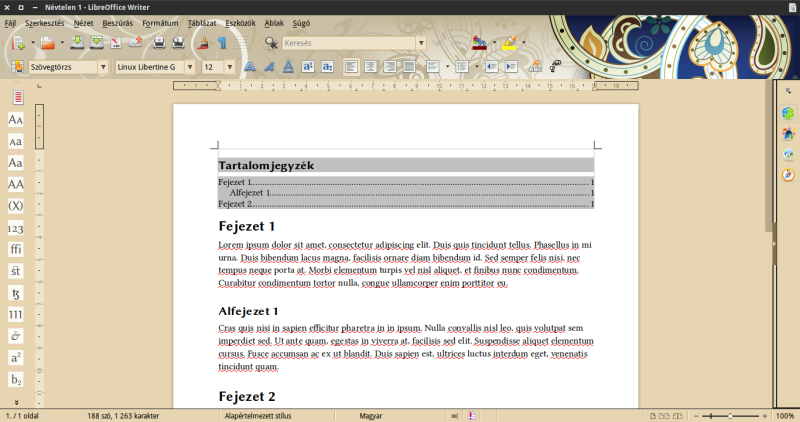
Task: Open the Fájl menu
Action: 10,23
